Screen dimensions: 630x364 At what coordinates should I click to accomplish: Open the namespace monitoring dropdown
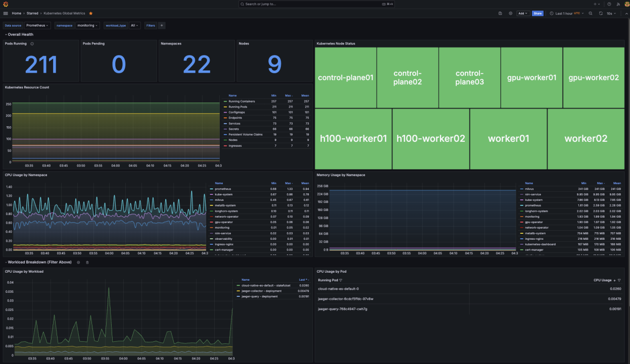[87, 25]
